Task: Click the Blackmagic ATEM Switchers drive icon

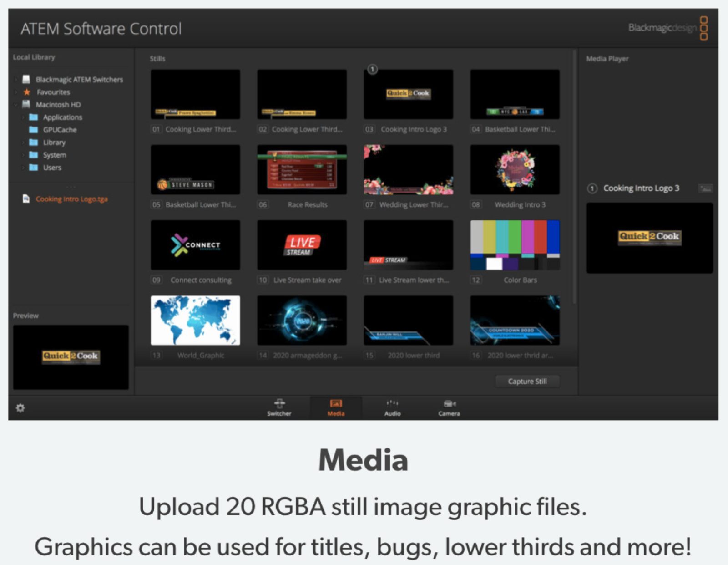Action: click(x=26, y=79)
